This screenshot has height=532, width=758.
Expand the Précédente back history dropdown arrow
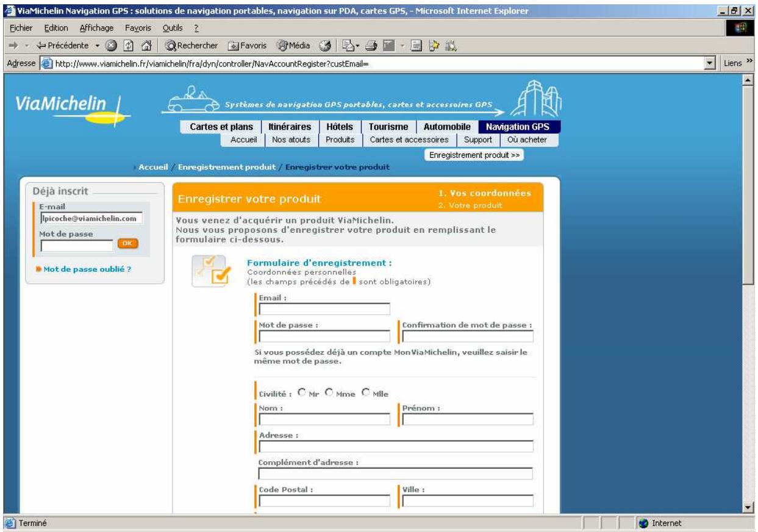[x=98, y=46]
